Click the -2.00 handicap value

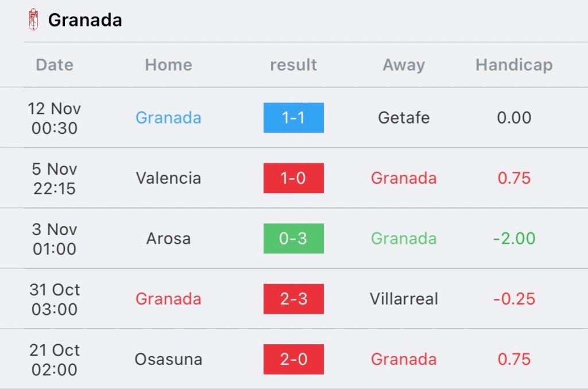(x=514, y=238)
